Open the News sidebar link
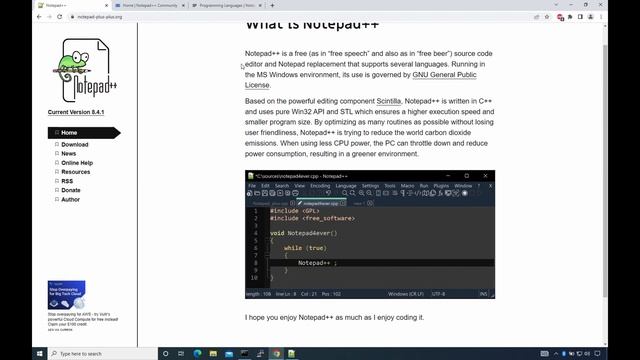640x360 pixels. [69, 153]
